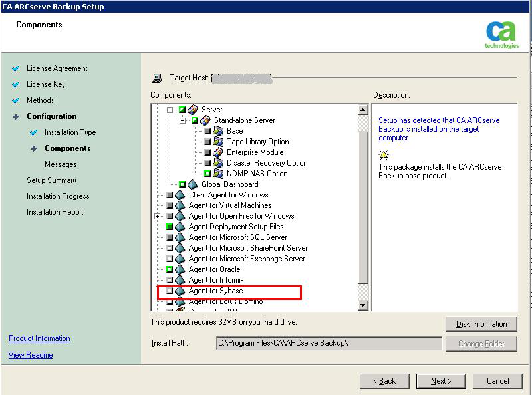
Task: Click the Server component icon
Action: 193,110
